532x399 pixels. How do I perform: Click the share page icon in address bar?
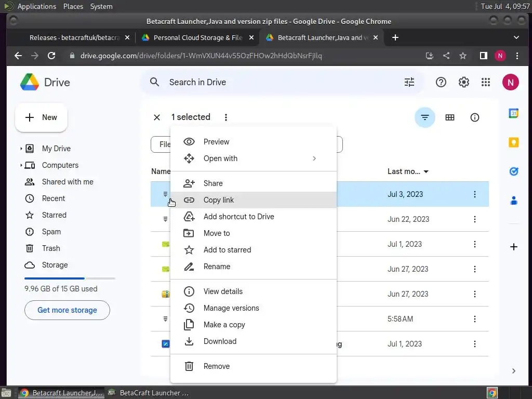click(446, 56)
